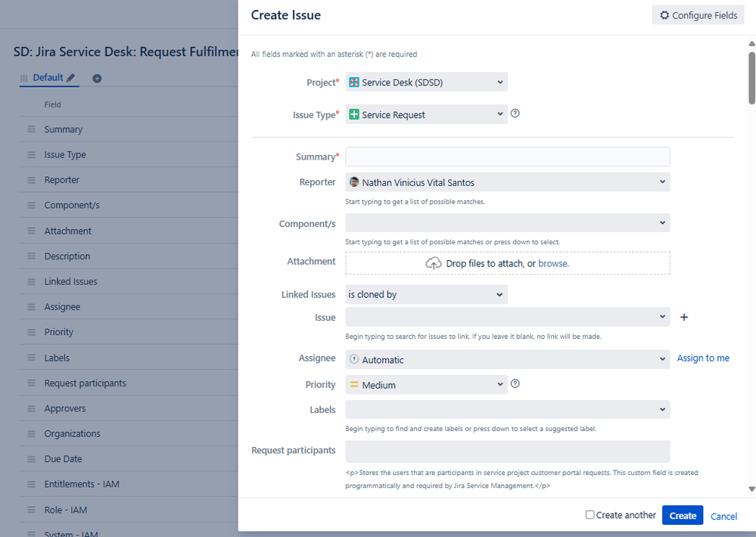Tick the Create another checkbox

click(590, 515)
